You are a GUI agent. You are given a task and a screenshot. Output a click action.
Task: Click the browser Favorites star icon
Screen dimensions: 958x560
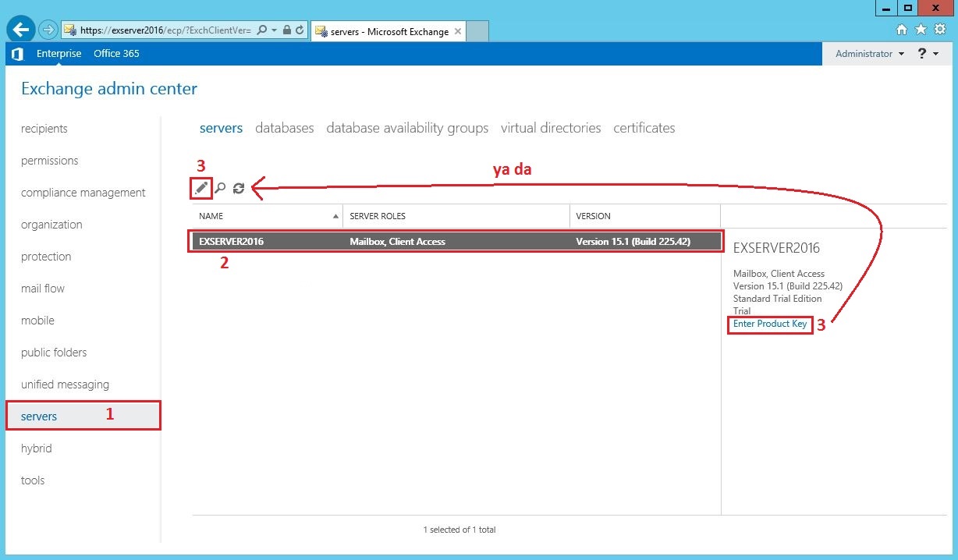pos(921,30)
